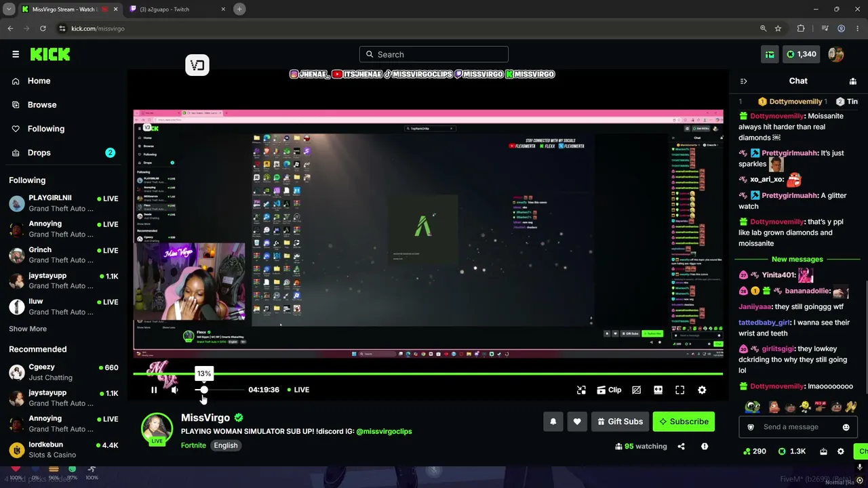868x488 pixels.
Task: Adjust the volume slider handle
Action: pos(203,390)
